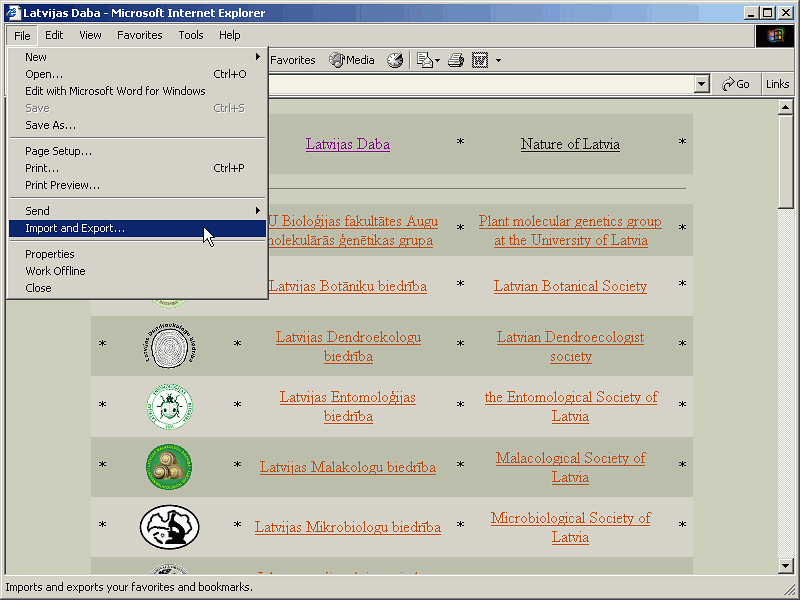This screenshot has width=800, height=600.
Task: Open the Edit with Word dropdown arrow
Action: coord(498,61)
